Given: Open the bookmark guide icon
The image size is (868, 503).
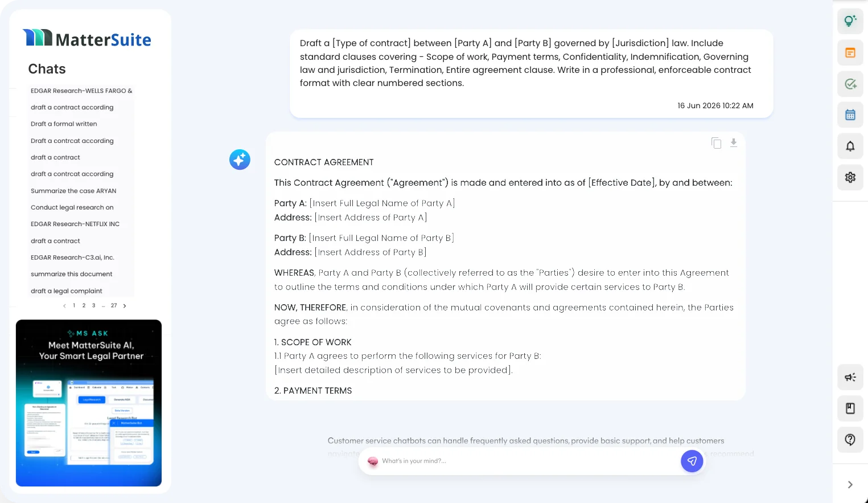Looking at the screenshot, I should coord(850,408).
